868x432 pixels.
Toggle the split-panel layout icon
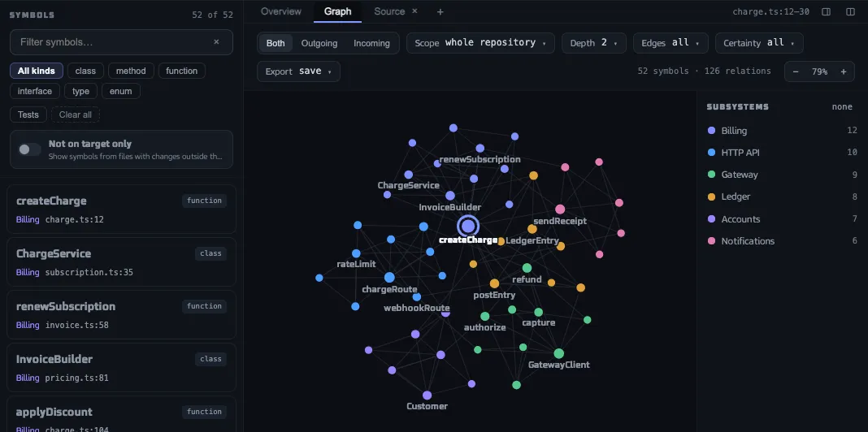[x=850, y=11]
